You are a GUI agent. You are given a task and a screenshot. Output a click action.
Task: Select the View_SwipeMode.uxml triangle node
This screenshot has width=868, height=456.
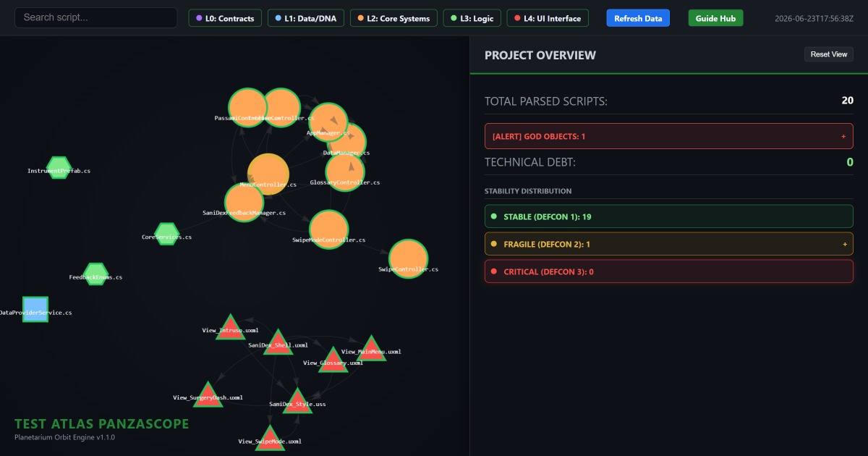tap(270, 438)
